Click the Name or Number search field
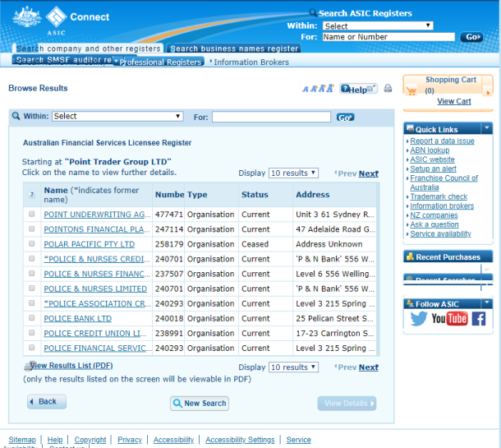 (x=388, y=37)
